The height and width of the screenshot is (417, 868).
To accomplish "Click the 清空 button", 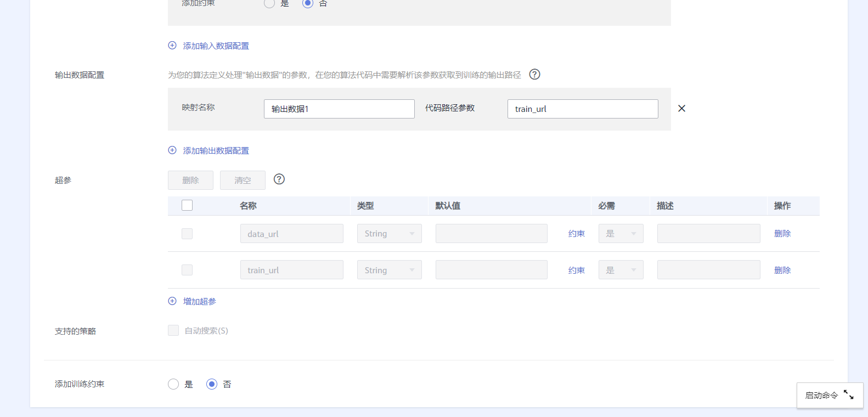I will [243, 180].
